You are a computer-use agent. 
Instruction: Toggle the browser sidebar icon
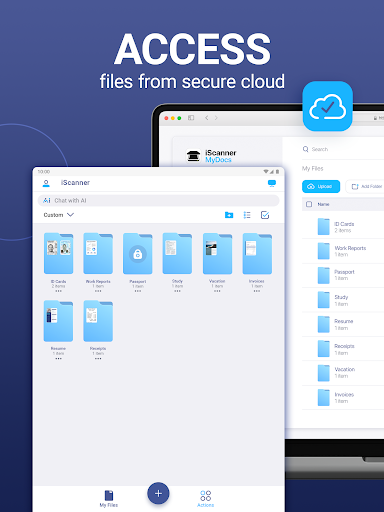pyautogui.click(x=191, y=118)
